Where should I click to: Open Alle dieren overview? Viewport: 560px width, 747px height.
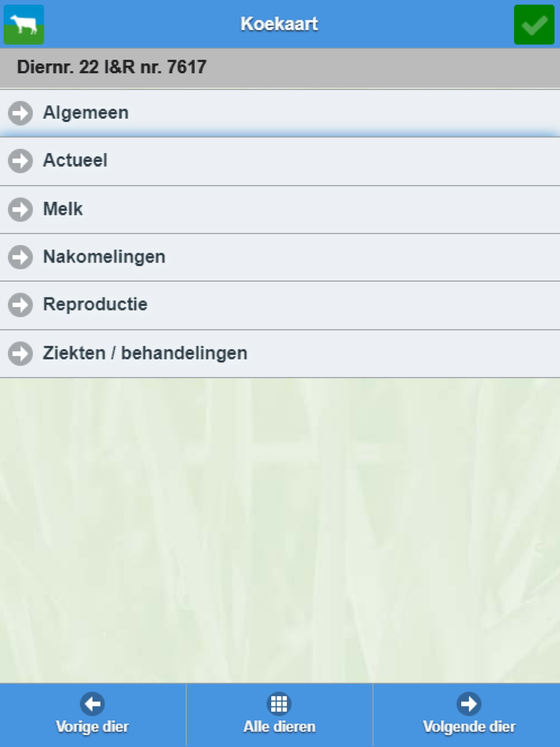tap(279, 726)
